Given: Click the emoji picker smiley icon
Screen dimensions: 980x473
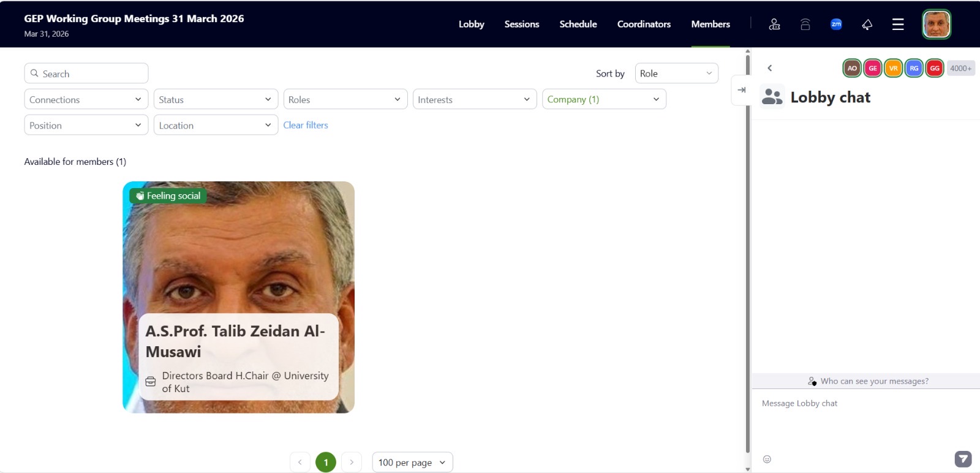Looking at the screenshot, I should (x=767, y=459).
